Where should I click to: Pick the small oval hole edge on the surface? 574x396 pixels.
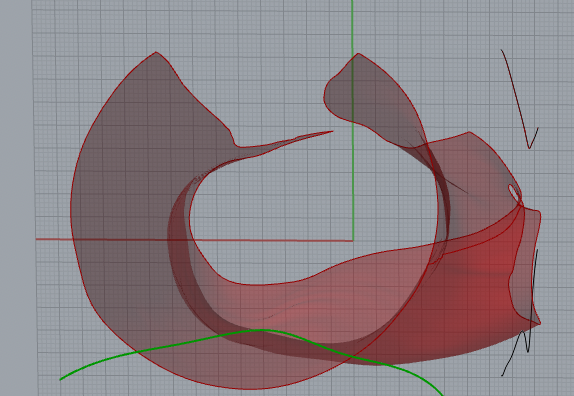pyautogui.click(x=514, y=193)
